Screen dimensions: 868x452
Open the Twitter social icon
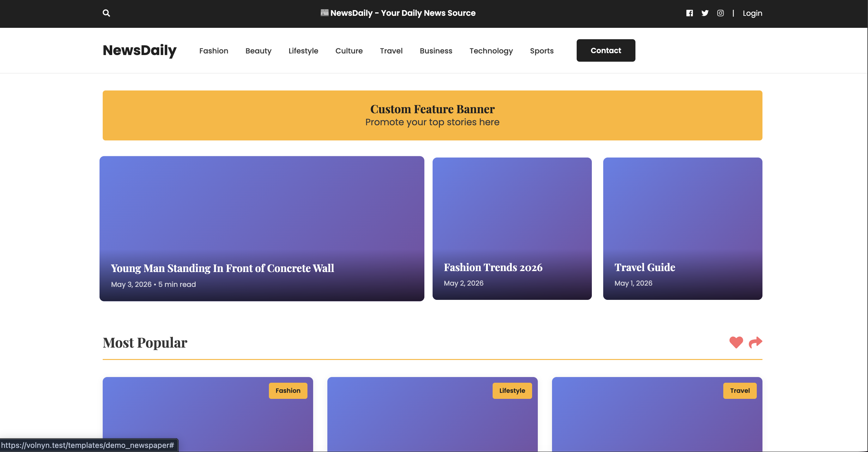(705, 13)
